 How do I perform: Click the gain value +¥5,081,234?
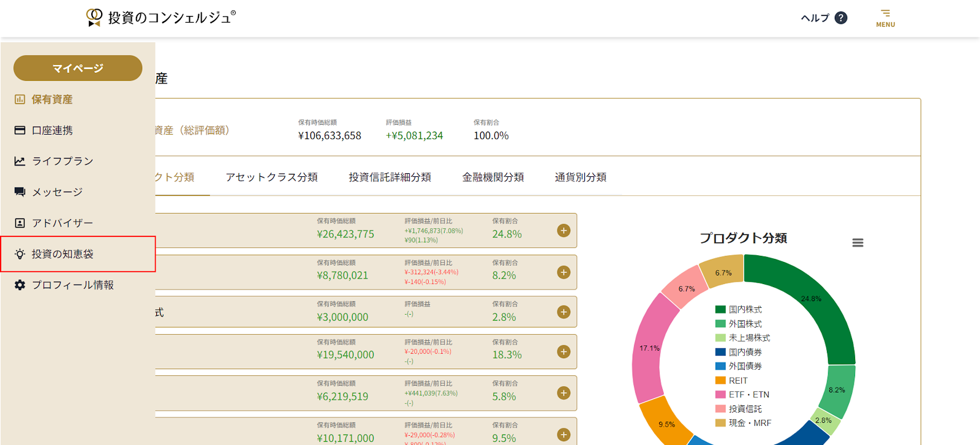414,136
